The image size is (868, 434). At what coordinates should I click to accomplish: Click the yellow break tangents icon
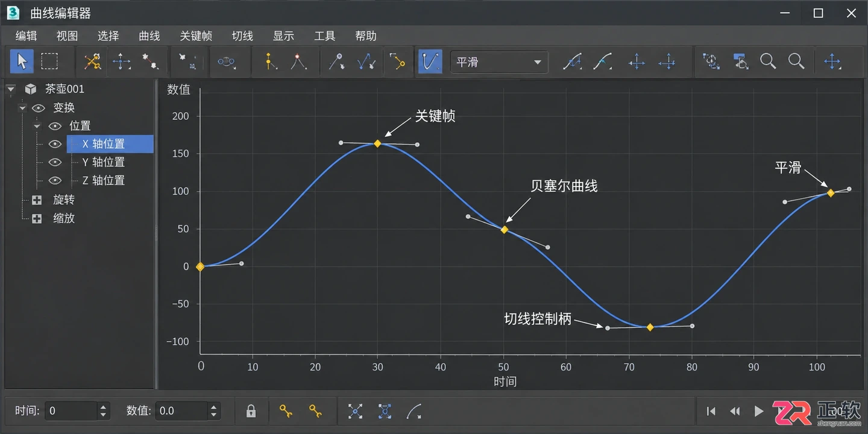(397, 61)
